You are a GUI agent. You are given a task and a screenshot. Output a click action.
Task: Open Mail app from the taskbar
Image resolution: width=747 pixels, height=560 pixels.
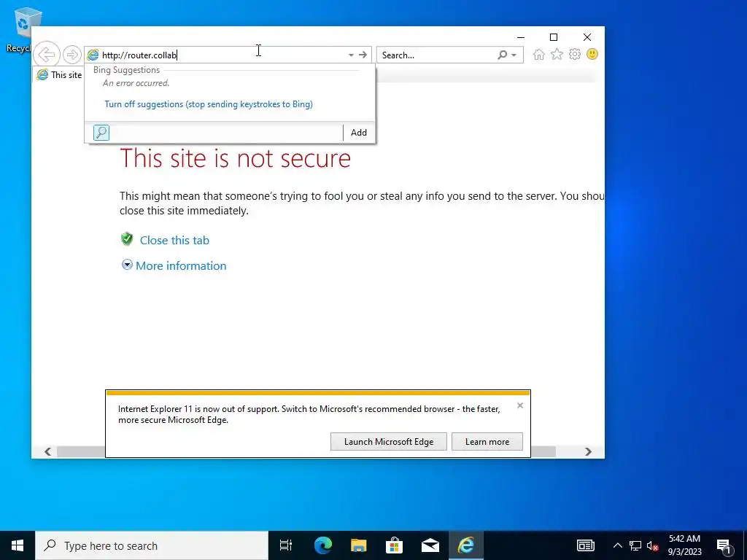pyautogui.click(x=430, y=545)
